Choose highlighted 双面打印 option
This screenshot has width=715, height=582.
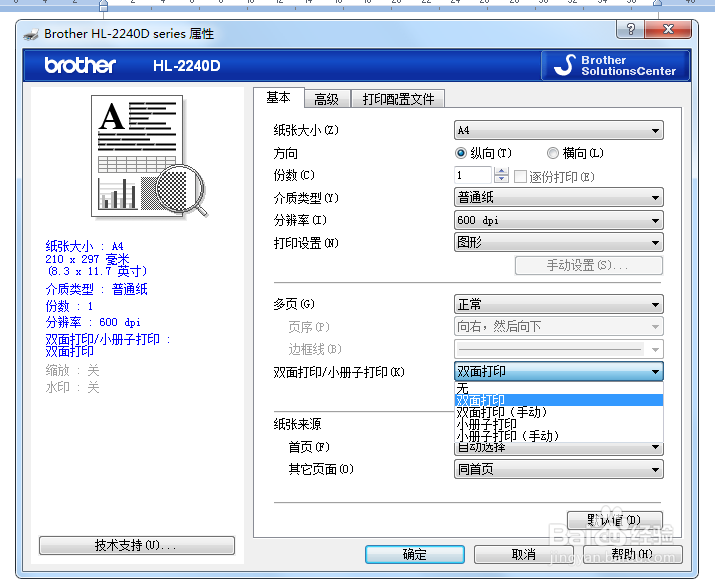559,400
